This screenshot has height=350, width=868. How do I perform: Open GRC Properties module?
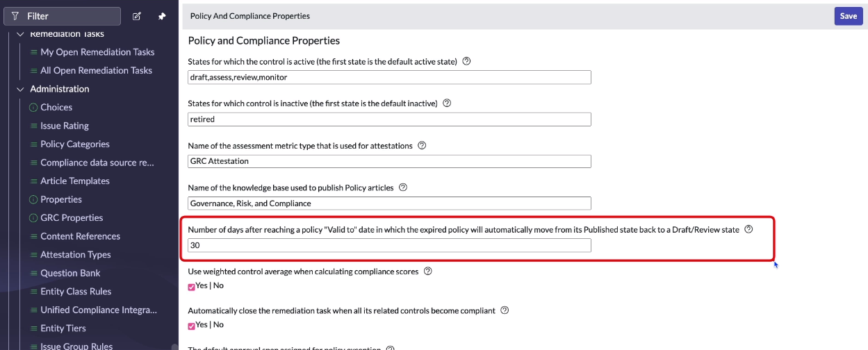tap(72, 217)
